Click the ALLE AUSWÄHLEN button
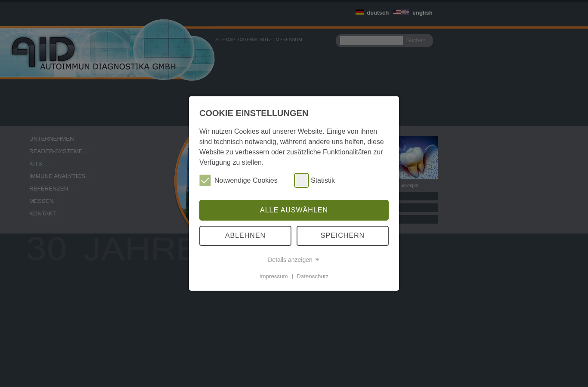 (294, 210)
